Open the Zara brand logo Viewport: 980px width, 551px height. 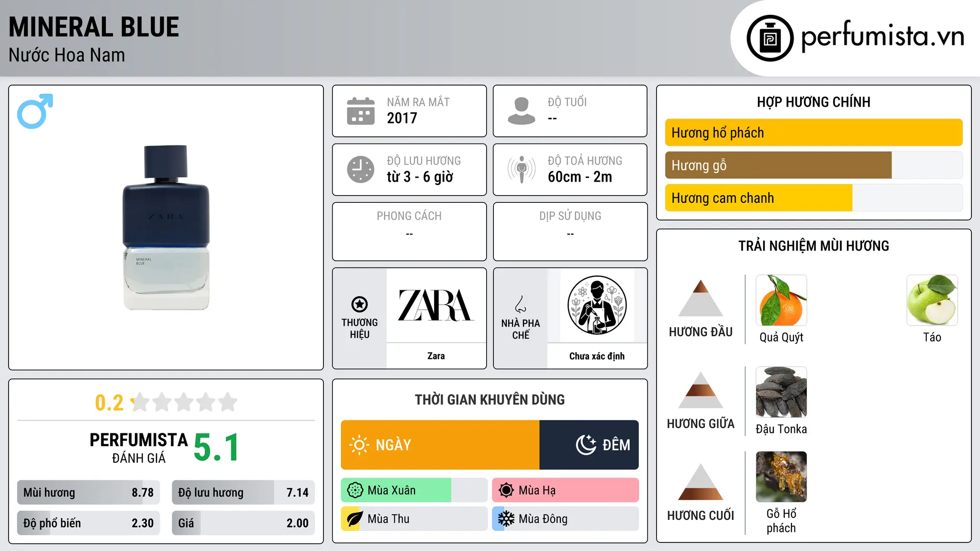(436, 305)
